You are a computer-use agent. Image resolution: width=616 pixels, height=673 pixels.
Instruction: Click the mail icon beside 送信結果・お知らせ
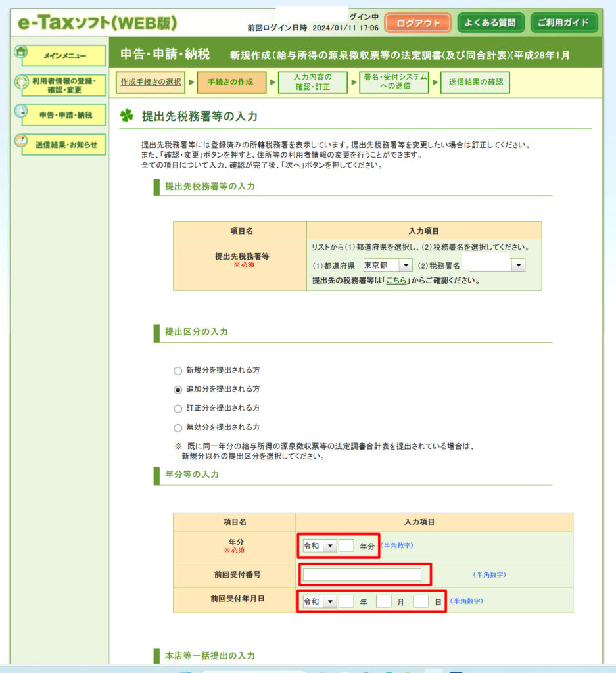coord(21,141)
